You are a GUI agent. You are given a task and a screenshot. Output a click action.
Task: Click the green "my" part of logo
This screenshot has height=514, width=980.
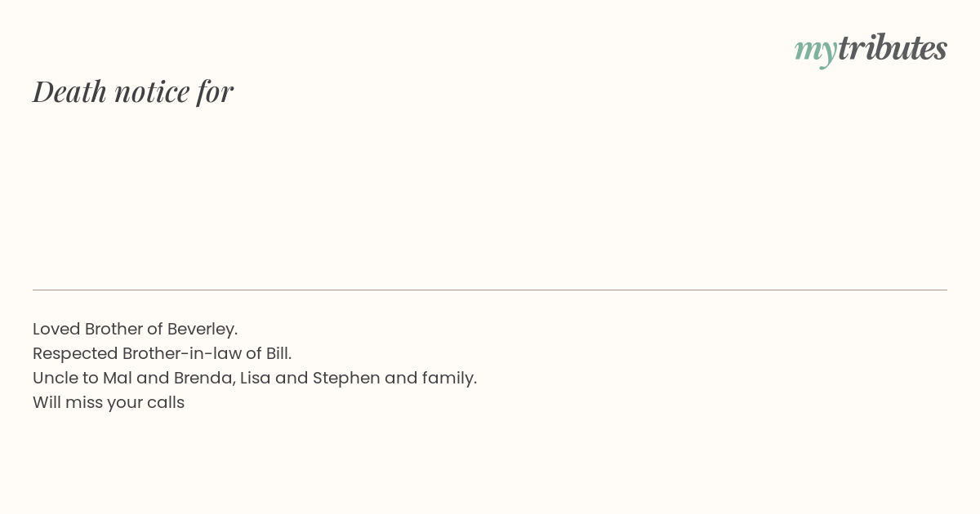[x=815, y=52]
